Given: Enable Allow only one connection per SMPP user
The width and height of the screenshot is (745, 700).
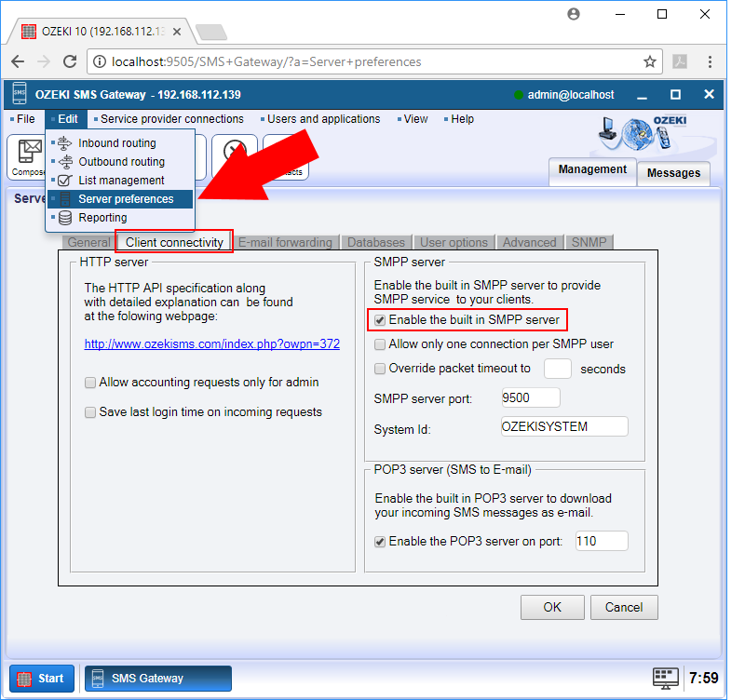Looking at the screenshot, I should [x=379, y=344].
